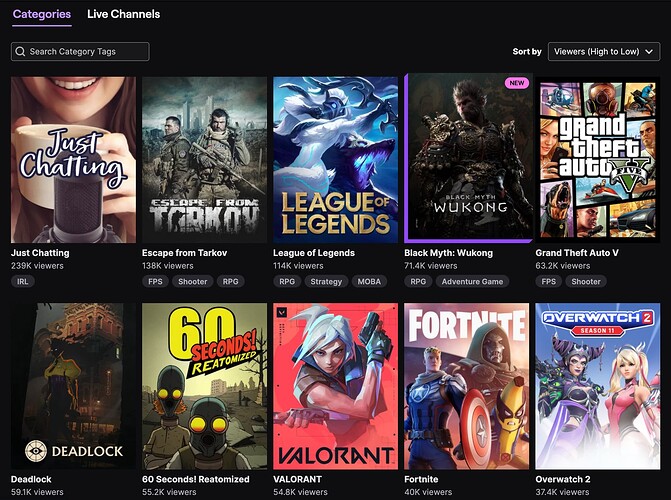Click the MOBA tag under League of Legends
The width and height of the screenshot is (671, 500).
click(x=369, y=281)
